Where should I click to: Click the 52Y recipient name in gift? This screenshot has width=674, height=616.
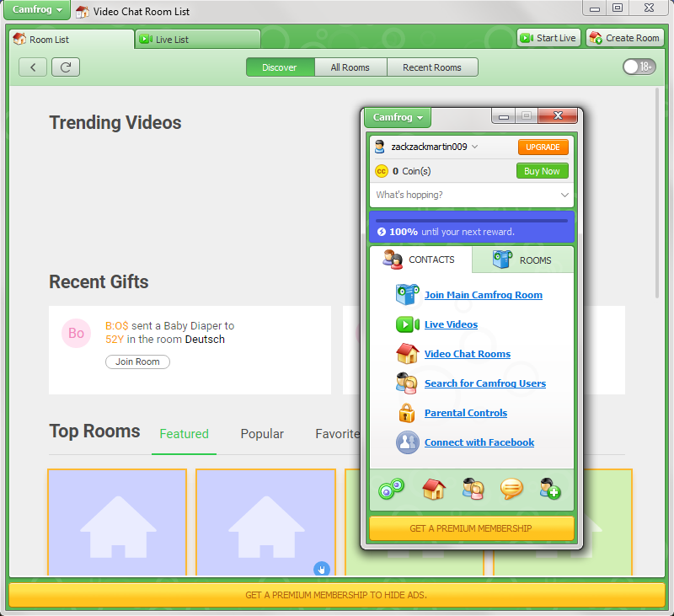point(115,340)
